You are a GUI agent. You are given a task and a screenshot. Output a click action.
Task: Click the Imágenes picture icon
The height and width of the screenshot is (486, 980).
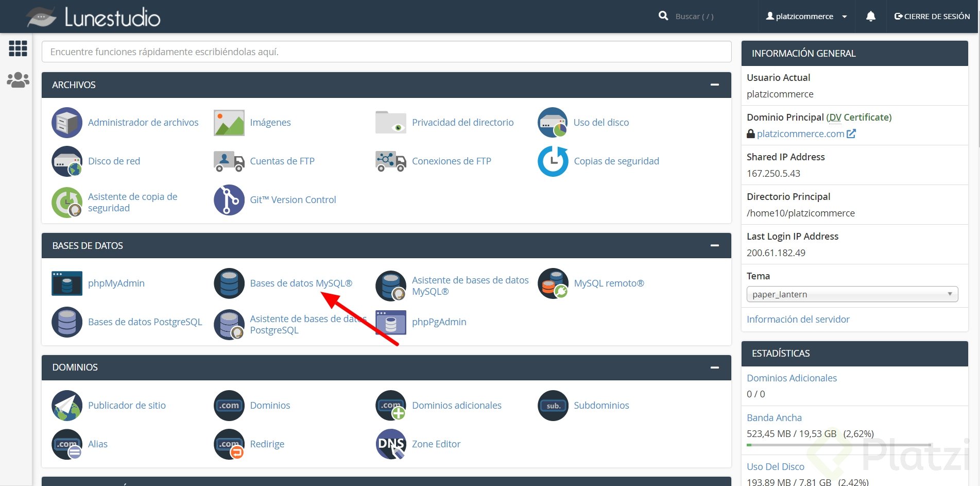229,123
